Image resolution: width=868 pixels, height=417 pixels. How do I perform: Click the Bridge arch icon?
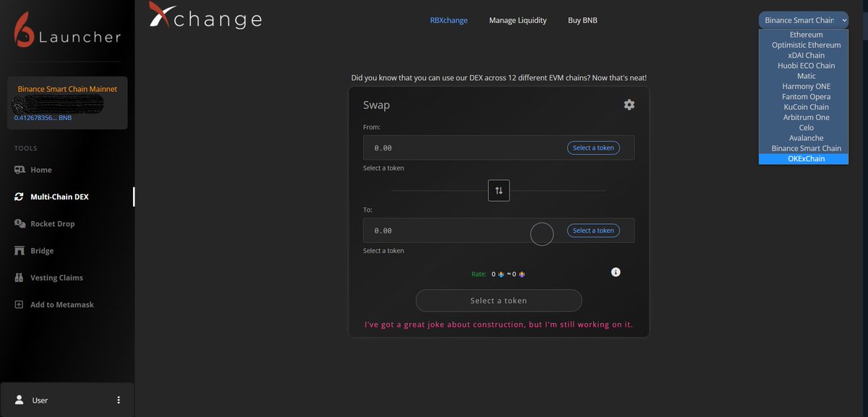click(x=20, y=251)
